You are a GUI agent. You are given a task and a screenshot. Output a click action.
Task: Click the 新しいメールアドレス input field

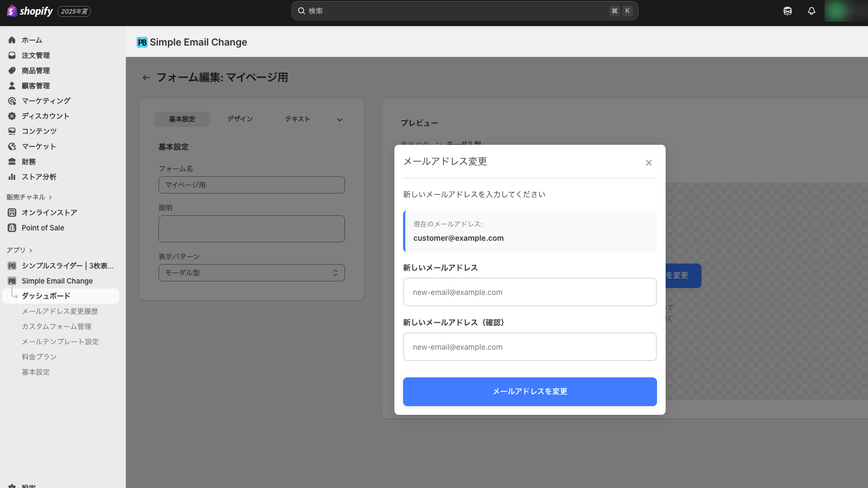(x=529, y=292)
